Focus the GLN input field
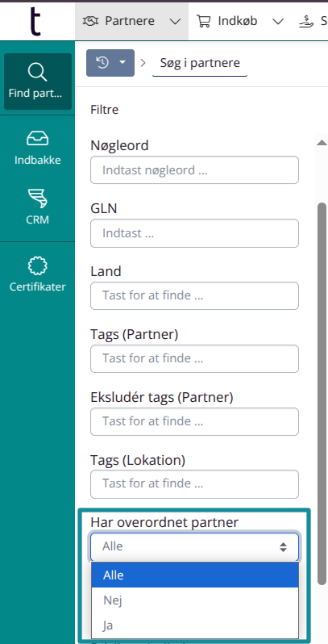Image resolution: width=328 pixels, height=644 pixels. [194, 233]
